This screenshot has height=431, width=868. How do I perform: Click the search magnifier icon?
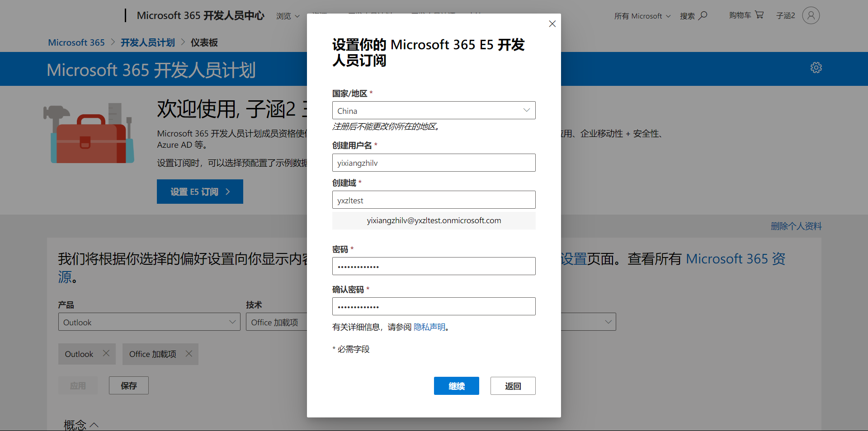coord(703,16)
